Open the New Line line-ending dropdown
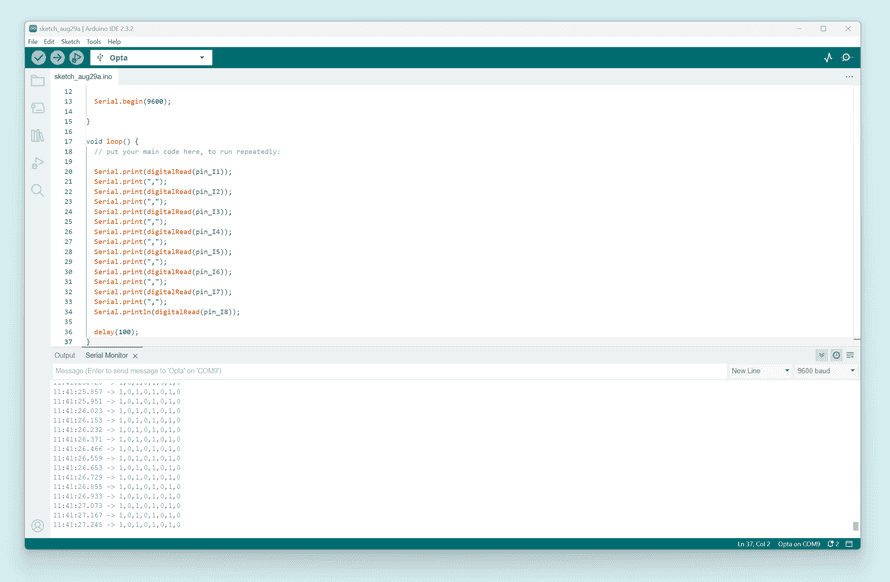 pos(760,370)
